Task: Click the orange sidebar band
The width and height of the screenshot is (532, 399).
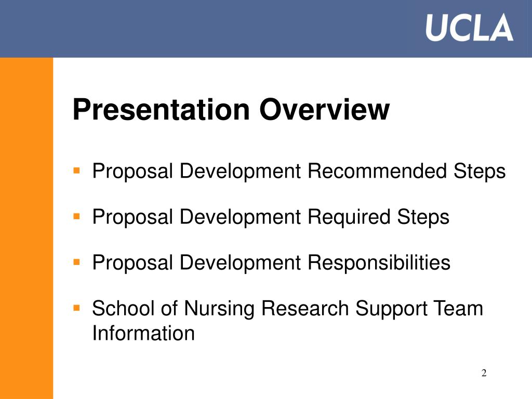Action: [26, 228]
